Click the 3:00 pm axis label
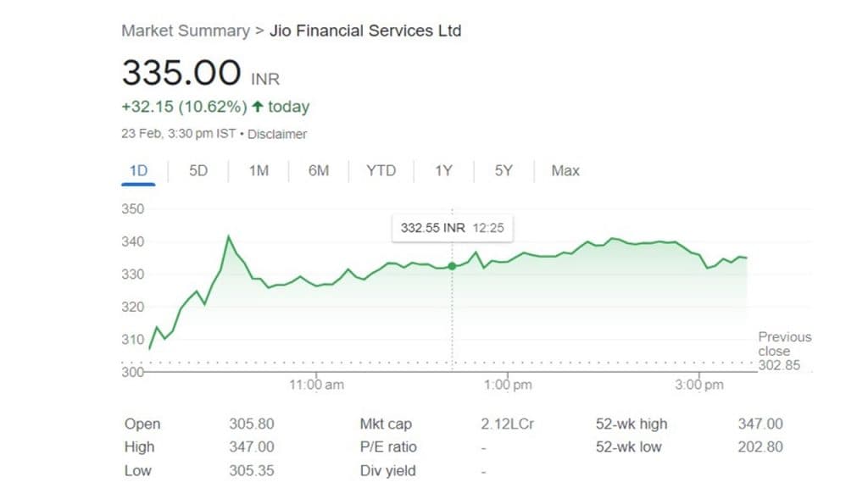868x488 pixels. tap(699, 385)
